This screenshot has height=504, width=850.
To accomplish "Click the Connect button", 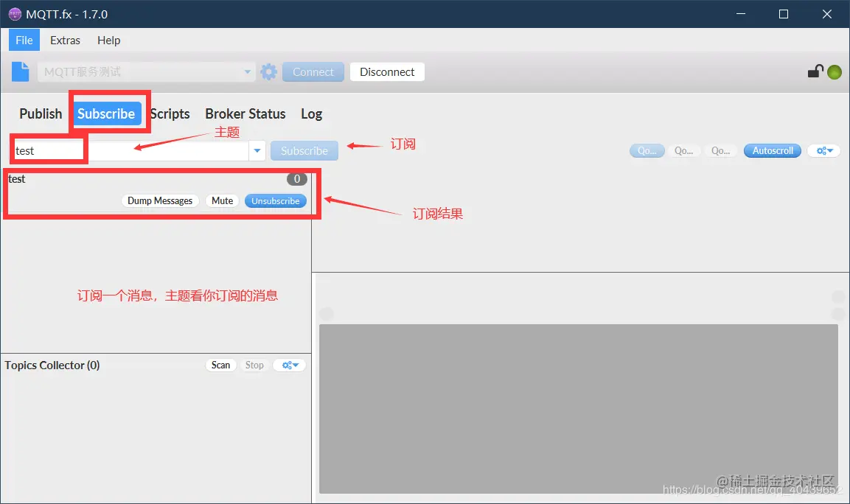I will [313, 72].
